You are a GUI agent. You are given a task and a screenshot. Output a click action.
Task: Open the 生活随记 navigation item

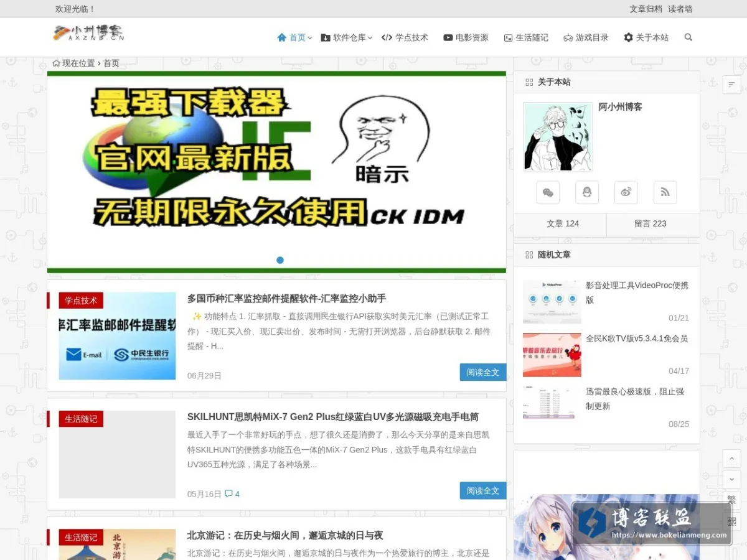526,37
